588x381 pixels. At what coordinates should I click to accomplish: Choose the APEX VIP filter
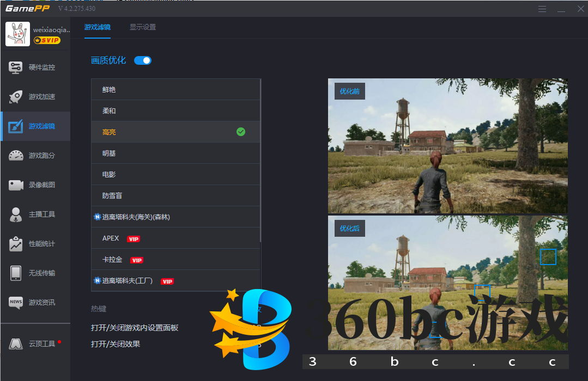[x=175, y=238]
